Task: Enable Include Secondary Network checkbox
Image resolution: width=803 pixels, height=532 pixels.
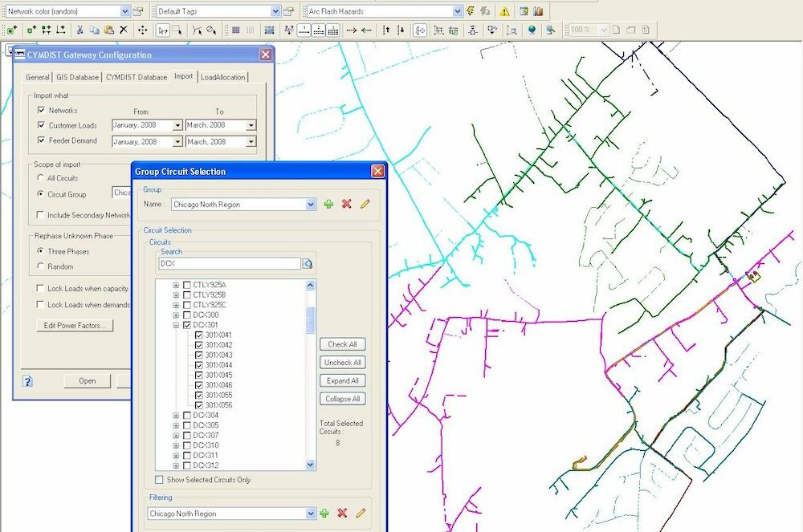Action: [40, 215]
